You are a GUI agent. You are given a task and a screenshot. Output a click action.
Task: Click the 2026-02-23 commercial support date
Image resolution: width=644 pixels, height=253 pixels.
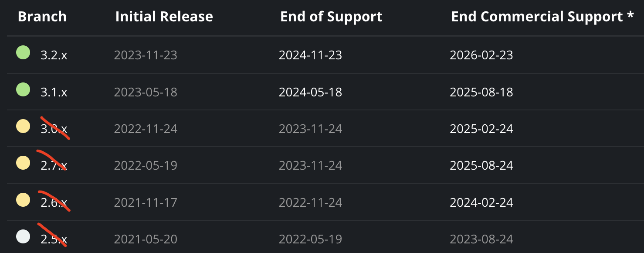(x=481, y=55)
